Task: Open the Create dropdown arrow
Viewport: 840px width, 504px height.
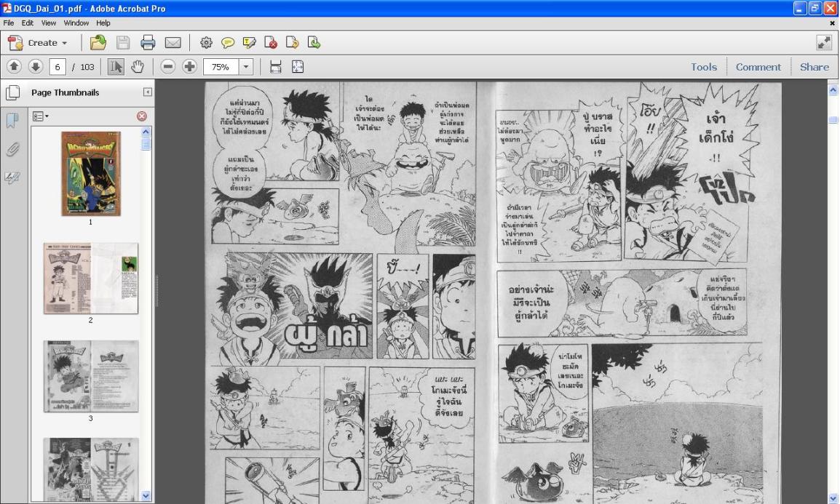Action: (x=65, y=43)
